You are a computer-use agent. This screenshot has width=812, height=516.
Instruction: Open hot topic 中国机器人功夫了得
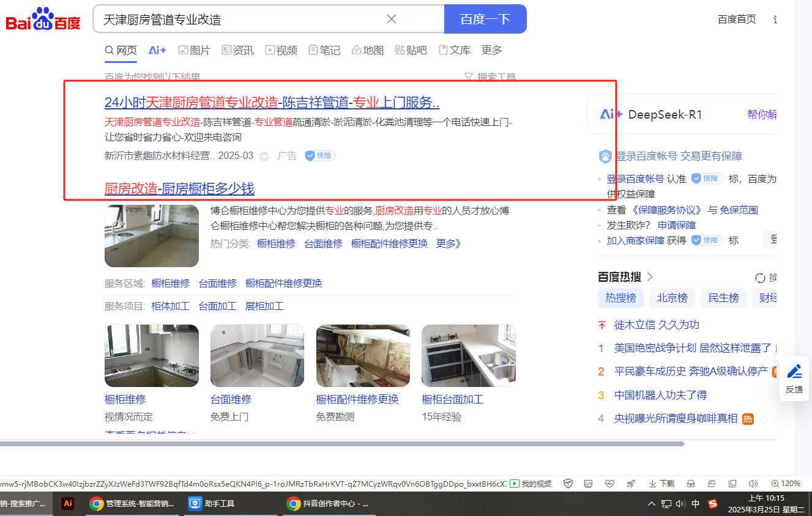pos(660,395)
